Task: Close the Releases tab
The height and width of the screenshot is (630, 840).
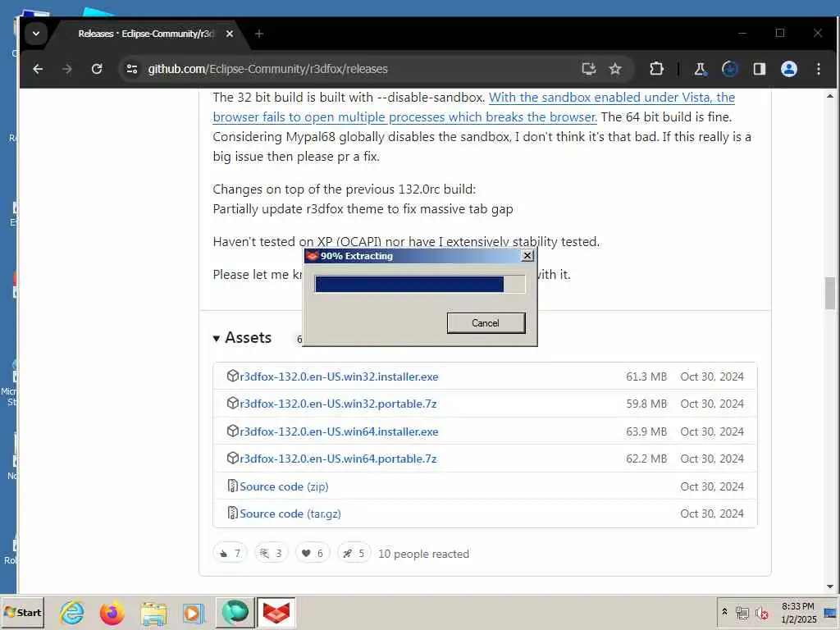Action: [230, 34]
